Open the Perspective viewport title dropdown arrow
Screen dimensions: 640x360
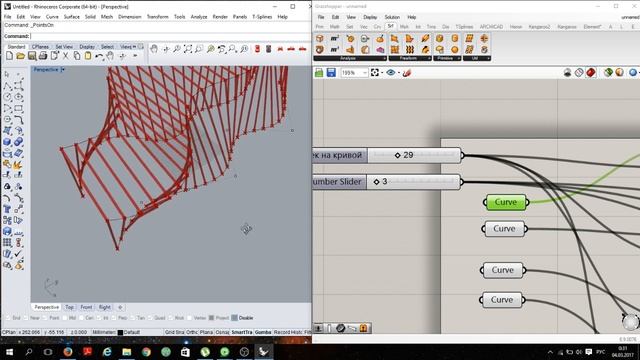(x=62, y=70)
